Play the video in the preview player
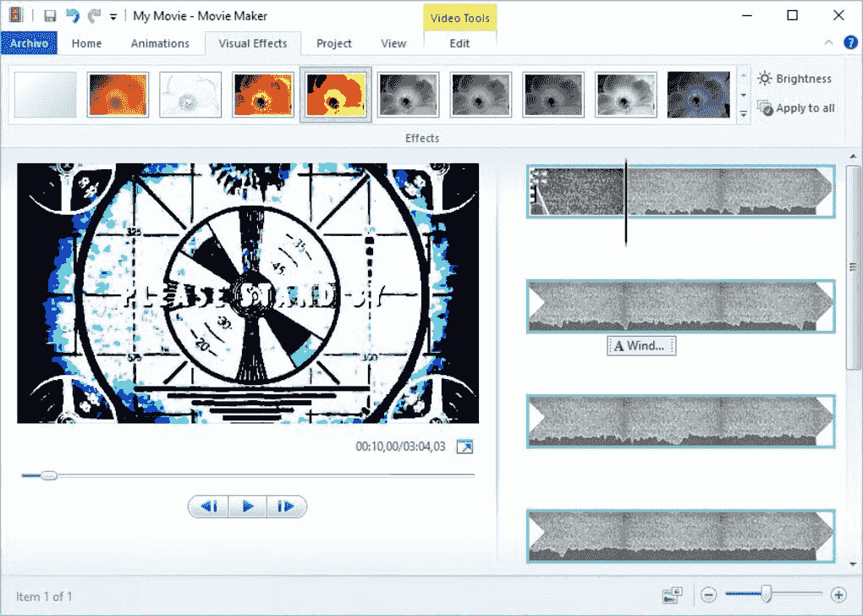Image resolution: width=863 pixels, height=616 pixels. coord(248,506)
